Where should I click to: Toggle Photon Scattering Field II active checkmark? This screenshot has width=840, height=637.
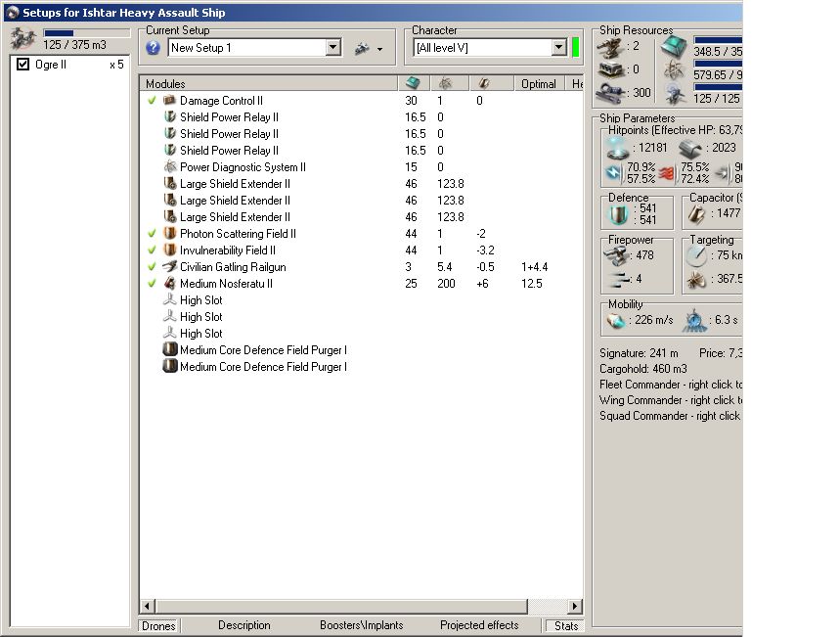coord(153,233)
